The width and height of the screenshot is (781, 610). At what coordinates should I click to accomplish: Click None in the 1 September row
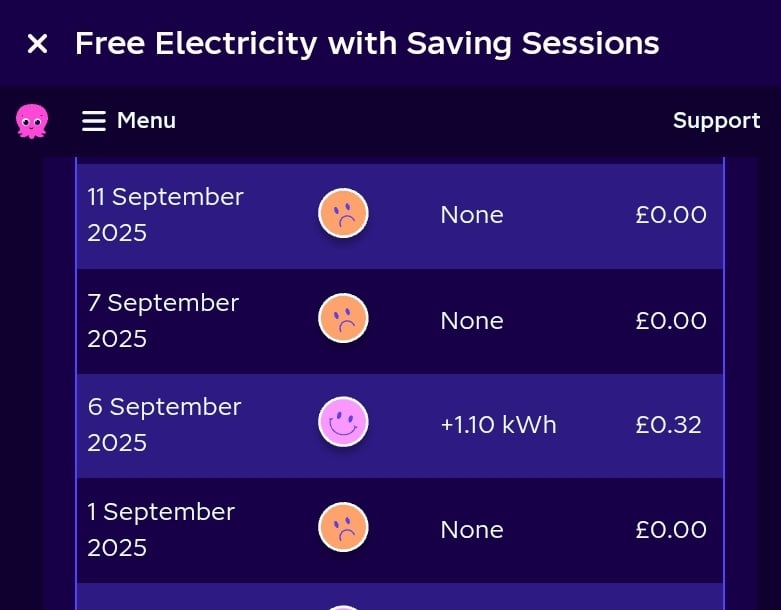click(472, 530)
